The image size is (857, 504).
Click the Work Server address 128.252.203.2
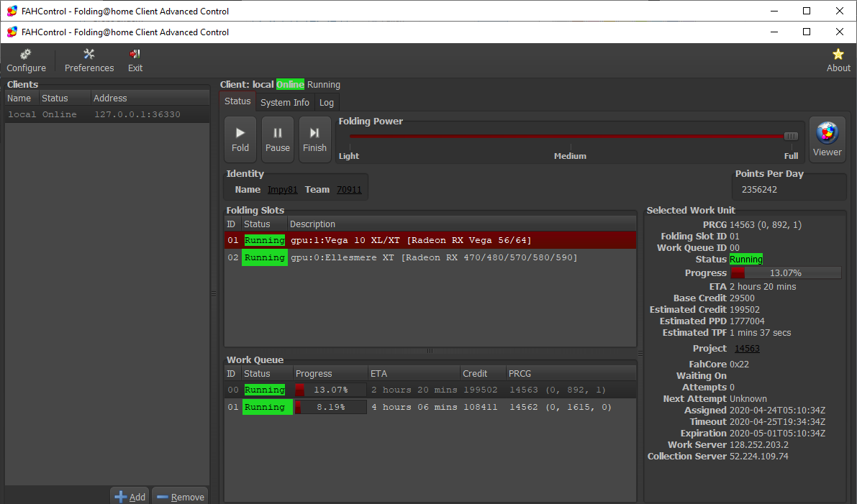(x=758, y=445)
